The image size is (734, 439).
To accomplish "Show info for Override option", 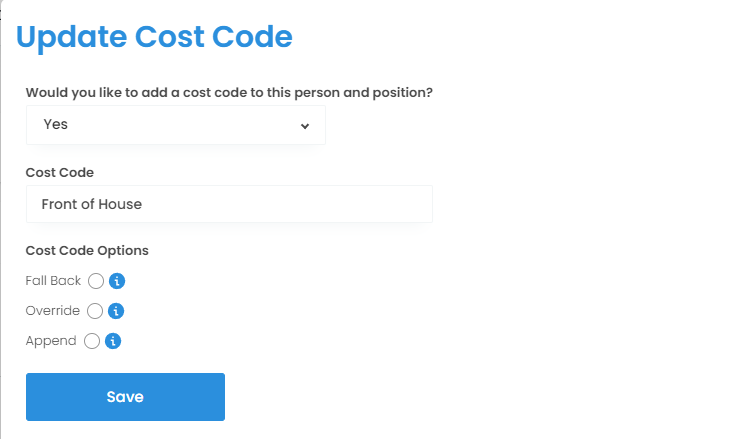I will point(116,311).
